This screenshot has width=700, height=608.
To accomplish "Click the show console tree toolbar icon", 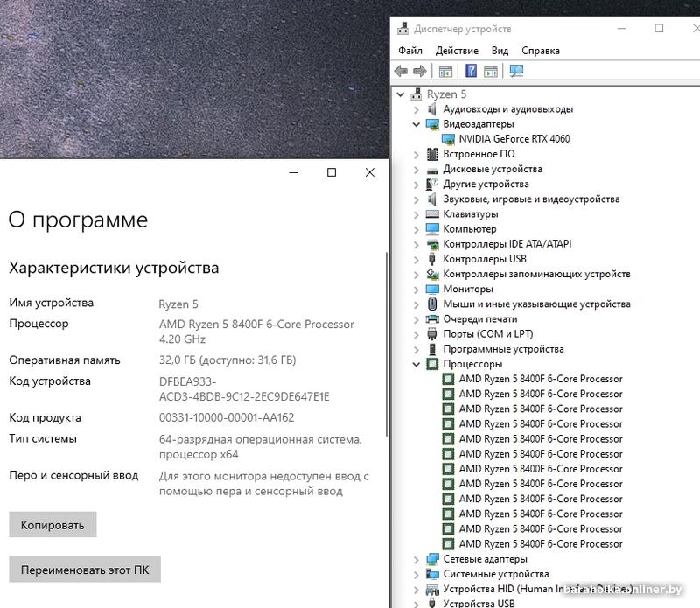I will 445,72.
